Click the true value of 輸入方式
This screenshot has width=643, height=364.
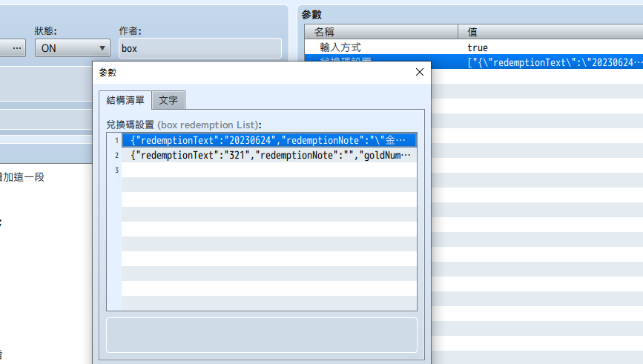tap(478, 47)
